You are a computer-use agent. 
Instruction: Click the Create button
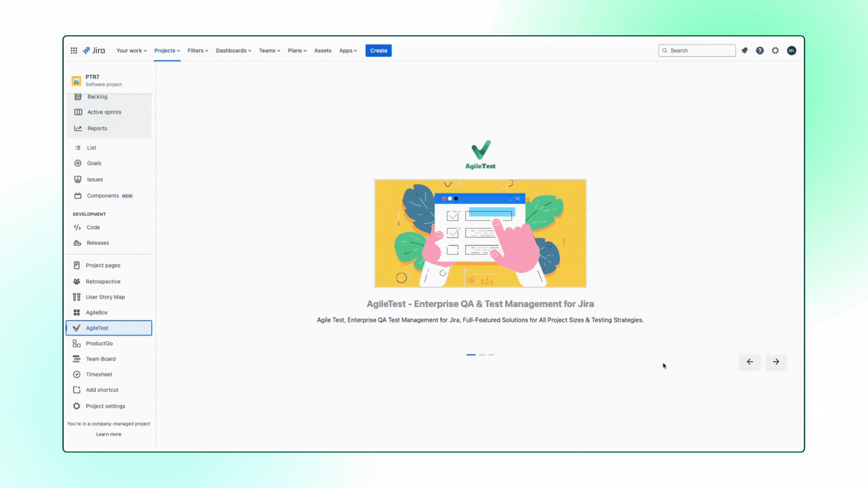378,50
